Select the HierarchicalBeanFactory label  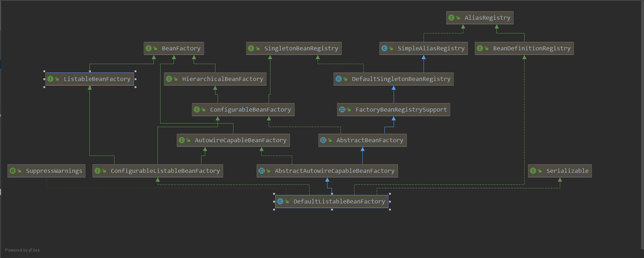(x=223, y=79)
